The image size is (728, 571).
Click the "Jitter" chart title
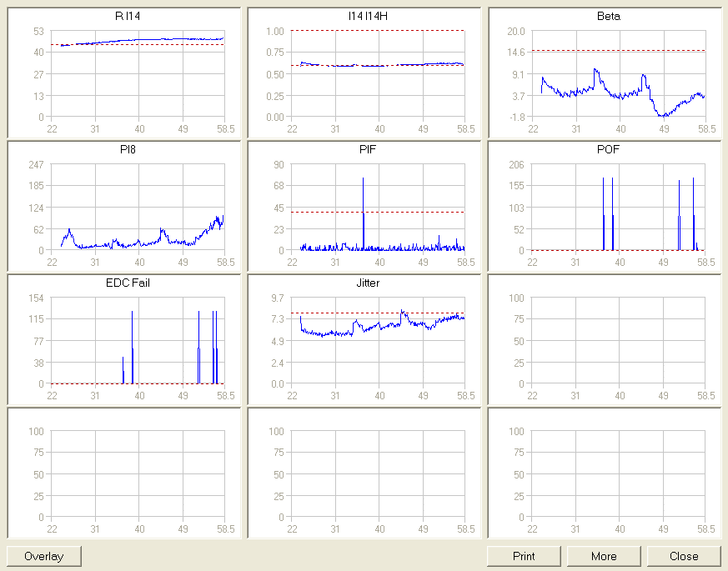(368, 283)
